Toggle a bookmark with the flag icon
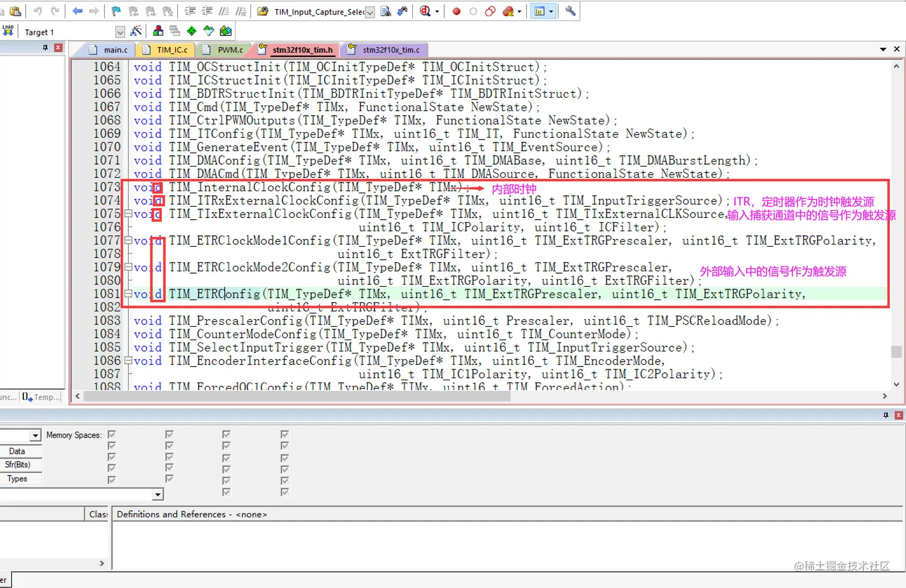This screenshot has width=906, height=588. (x=116, y=11)
